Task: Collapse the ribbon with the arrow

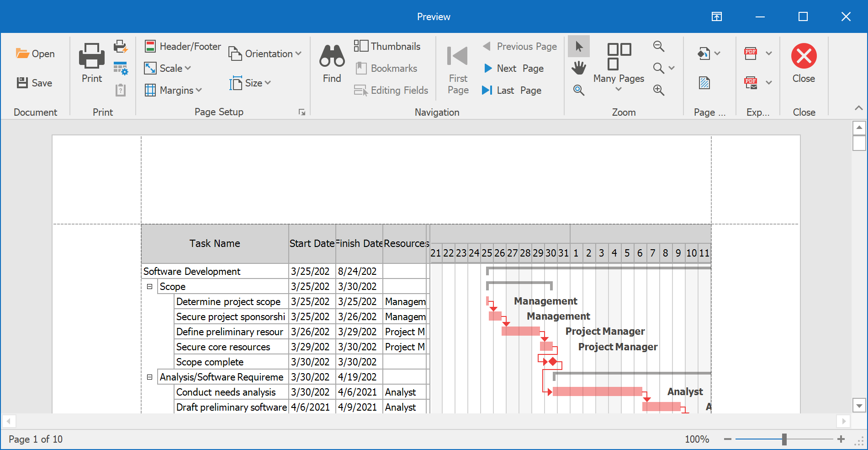Action: tap(858, 108)
